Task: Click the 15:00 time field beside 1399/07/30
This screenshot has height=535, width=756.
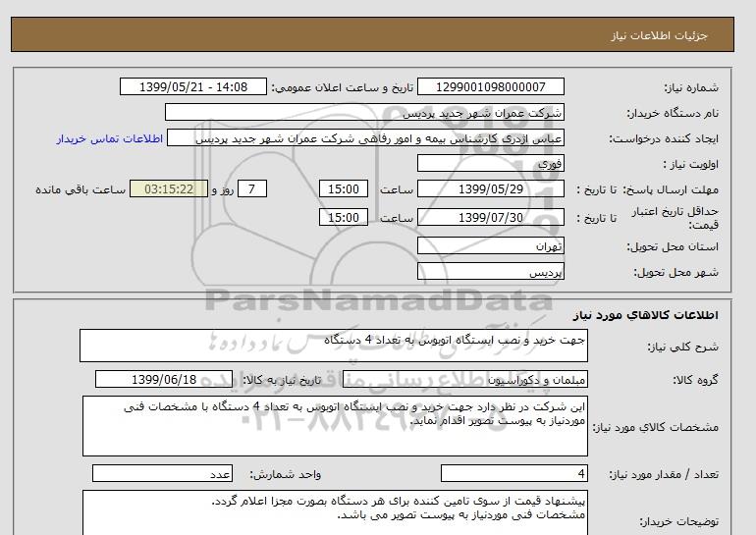Action: pos(344,217)
